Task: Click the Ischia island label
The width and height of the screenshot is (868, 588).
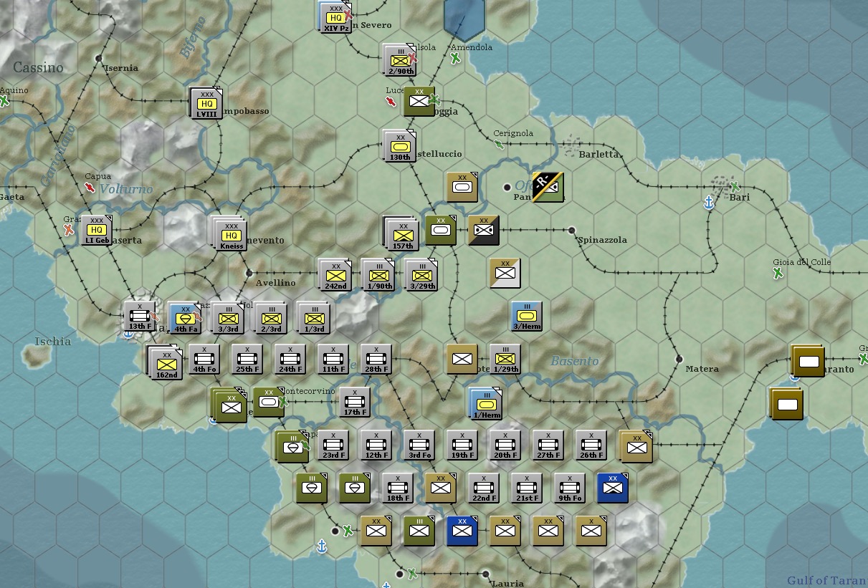Action: 53,342
